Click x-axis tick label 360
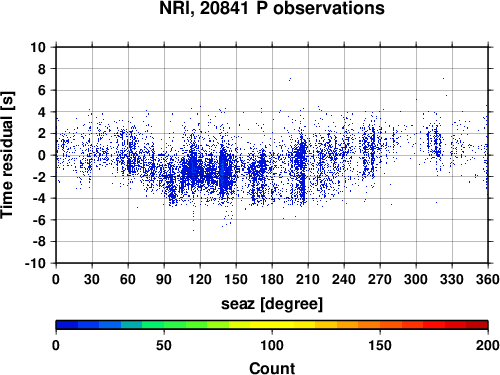 488,279
